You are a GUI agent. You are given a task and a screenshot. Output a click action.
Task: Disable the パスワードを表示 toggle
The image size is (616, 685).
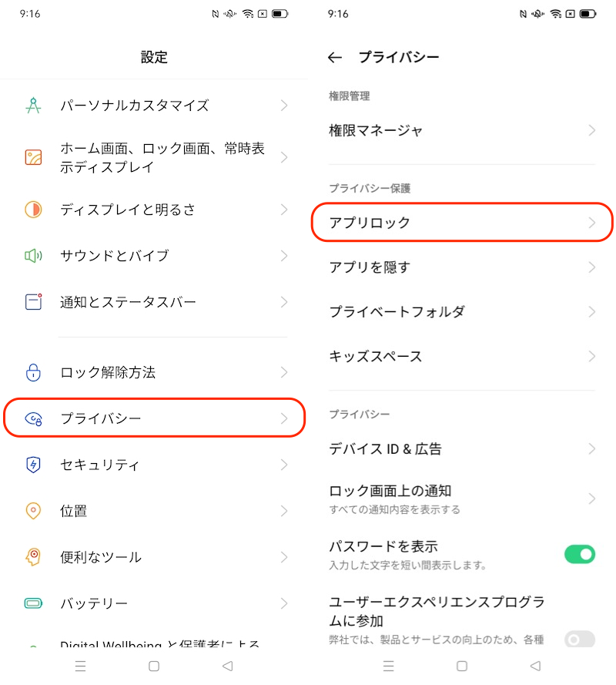tap(580, 554)
